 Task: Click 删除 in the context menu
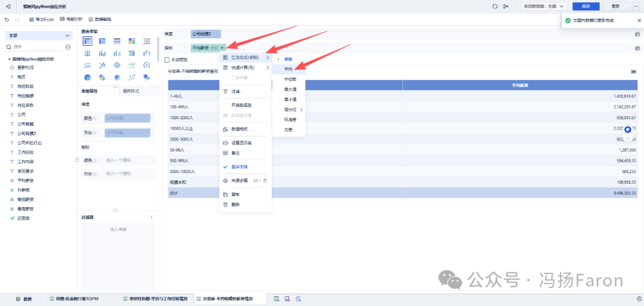(245, 205)
